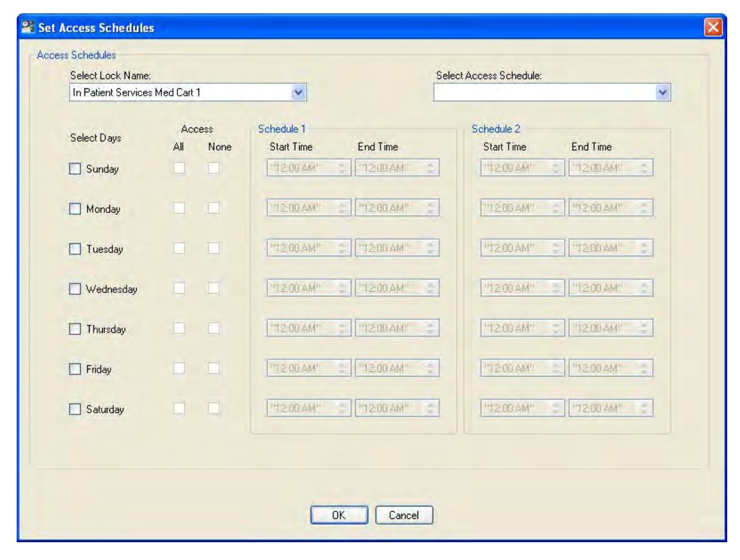Check Access All box for Tuesday
This screenshot has width=740, height=560.
tap(179, 247)
